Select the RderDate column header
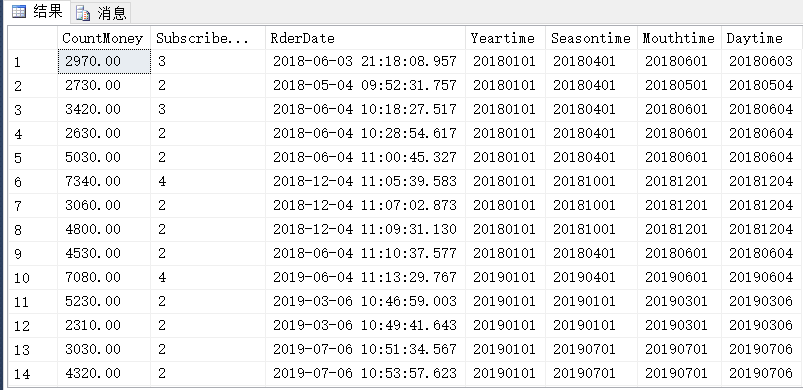 365,38
